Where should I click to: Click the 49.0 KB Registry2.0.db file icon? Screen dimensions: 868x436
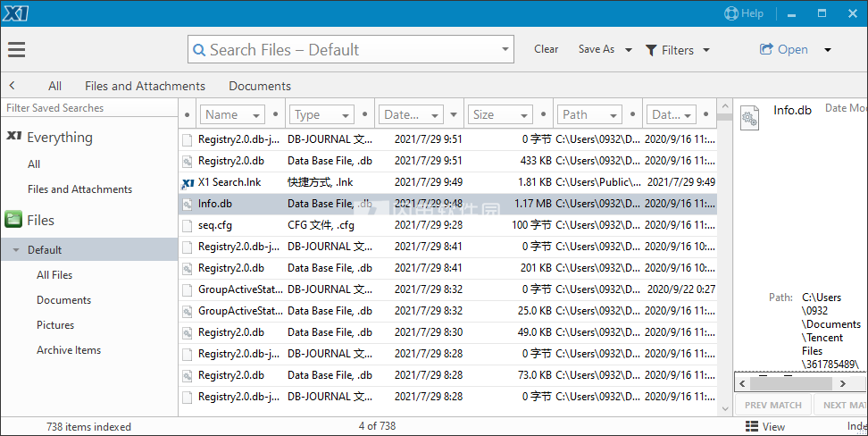coord(188,333)
